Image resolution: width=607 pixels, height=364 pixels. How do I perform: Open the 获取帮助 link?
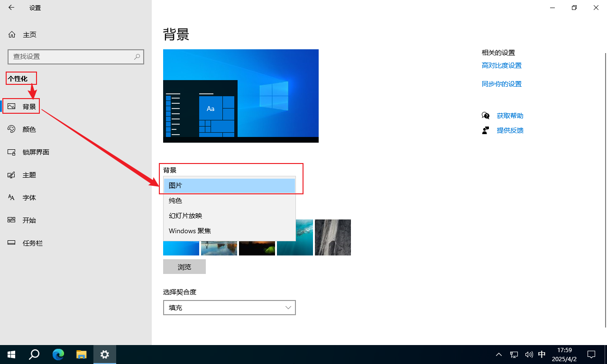click(510, 116)
